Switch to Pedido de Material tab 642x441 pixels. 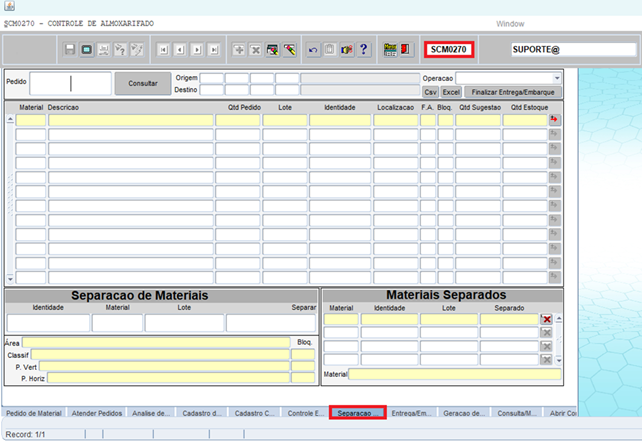point(34,413)
